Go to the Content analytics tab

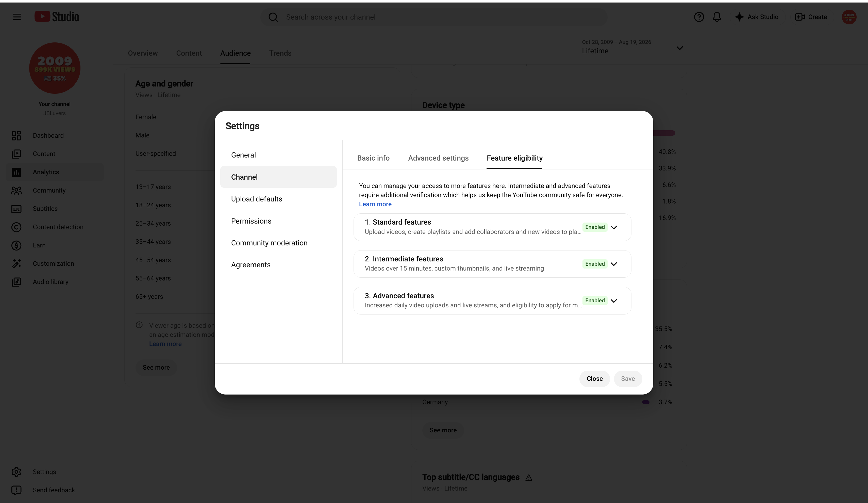click(189, 53)
